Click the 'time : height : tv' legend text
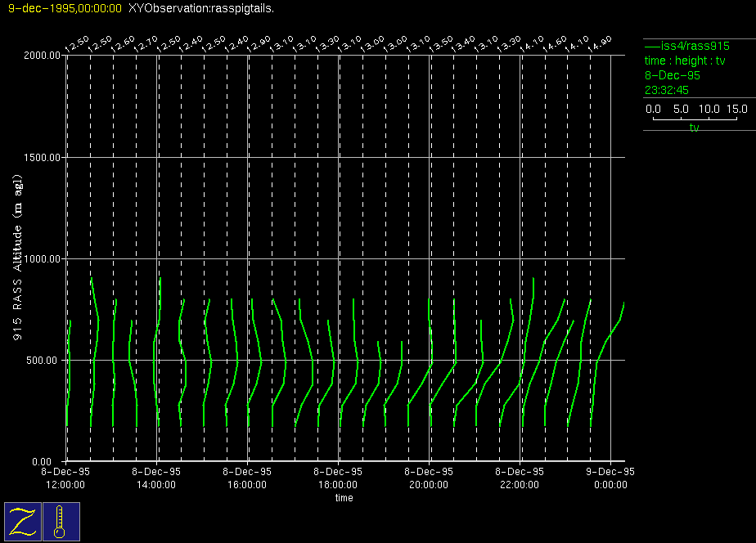Image resolution: width=756 pixels, height=543 pixels. coord(685,61)
